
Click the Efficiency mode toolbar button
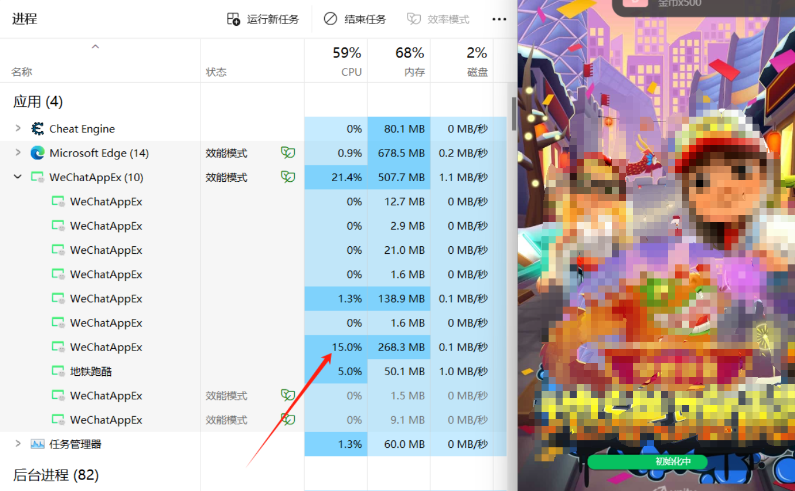tap(438, 19)
